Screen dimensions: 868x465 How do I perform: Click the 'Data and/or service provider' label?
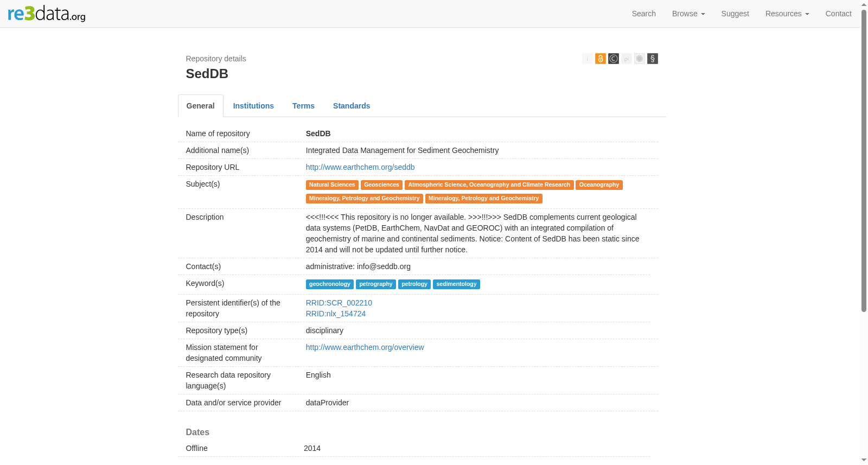point(234,403)
